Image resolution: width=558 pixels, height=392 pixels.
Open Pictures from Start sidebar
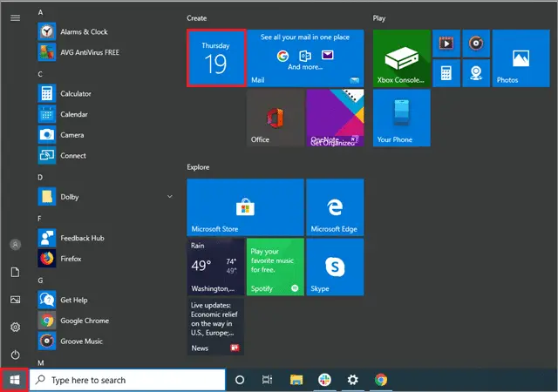[x=16, y=300]
